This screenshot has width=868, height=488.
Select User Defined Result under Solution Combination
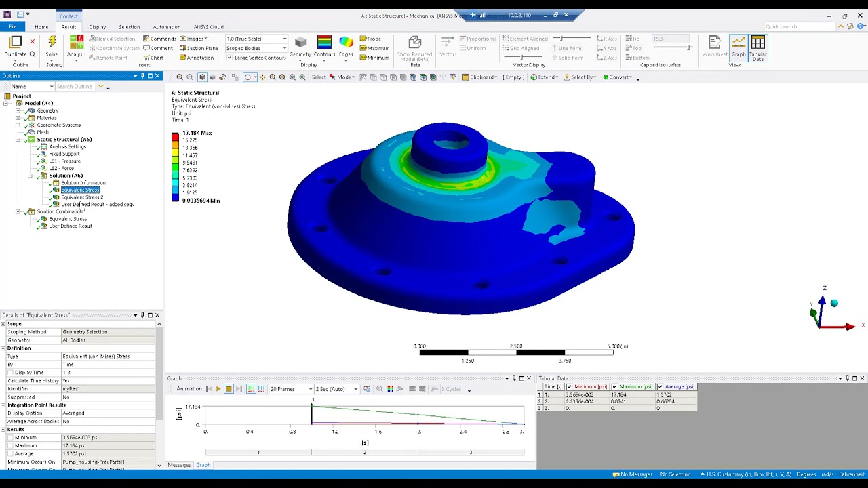click(x=71, y=226)
